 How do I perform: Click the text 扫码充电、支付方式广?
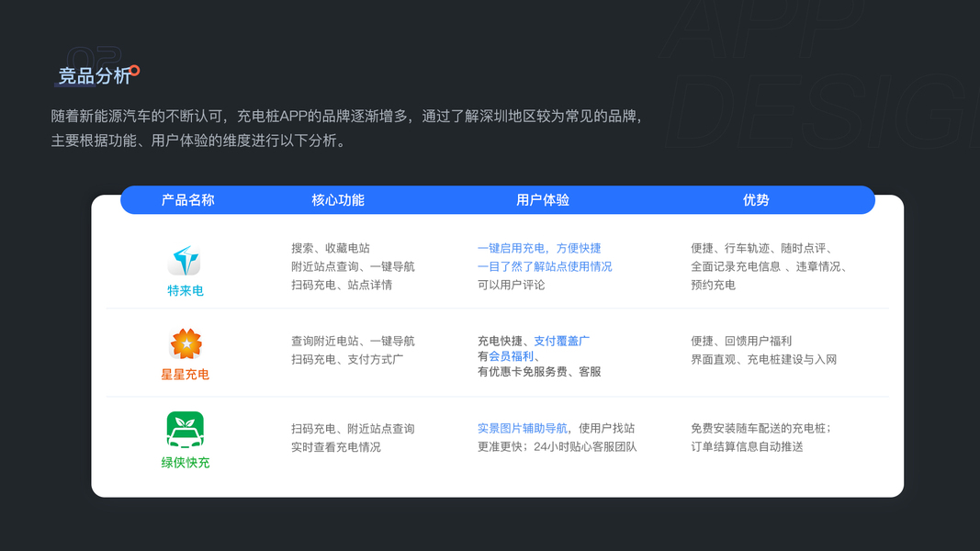coord(347,359)
